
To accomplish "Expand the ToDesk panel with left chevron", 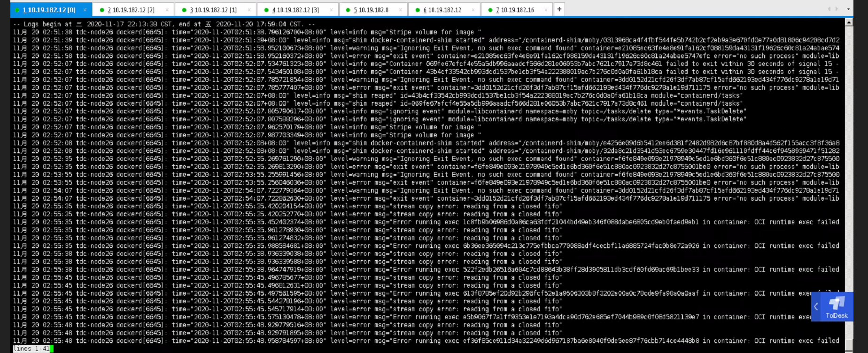I will (x=816, y=306).
